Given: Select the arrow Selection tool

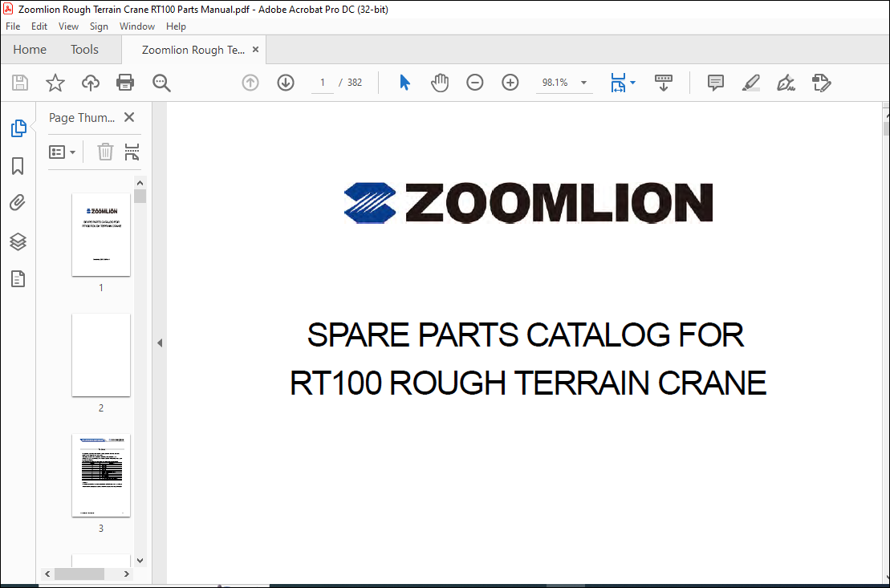Looking at the screenshot, I should coord(404,83).
